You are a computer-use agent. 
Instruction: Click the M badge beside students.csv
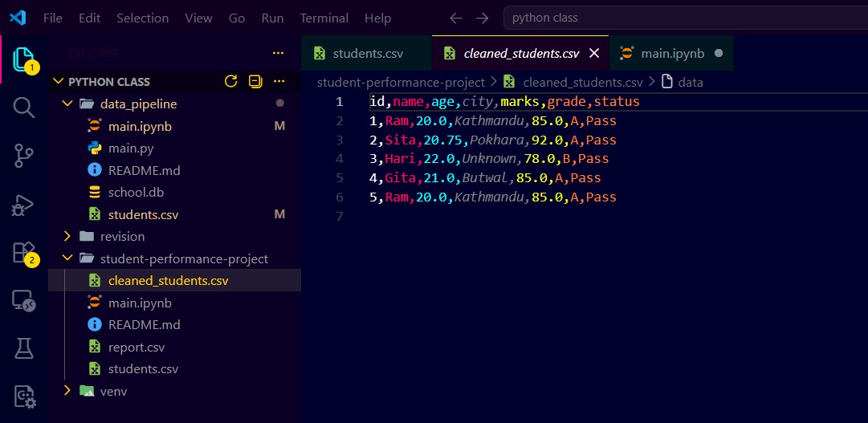(x=279, y=214)
